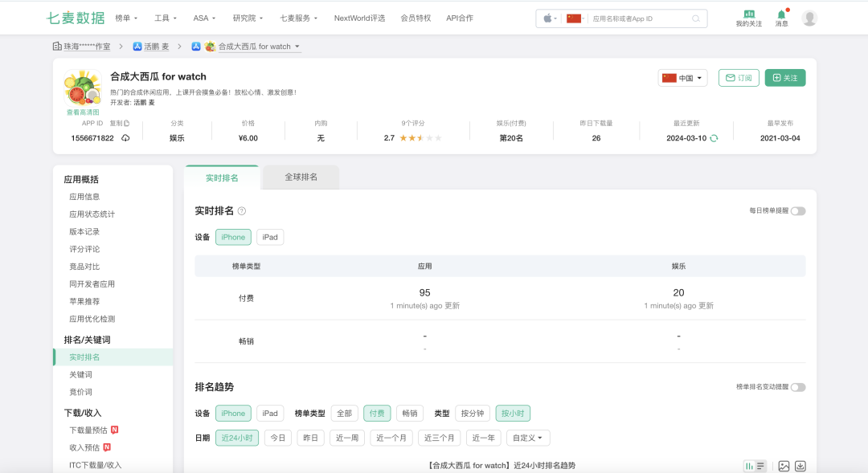The height and width of the screenshot is (473, 868).
Task: Click 近24小时 date button
Action: [x=237, y=438]
